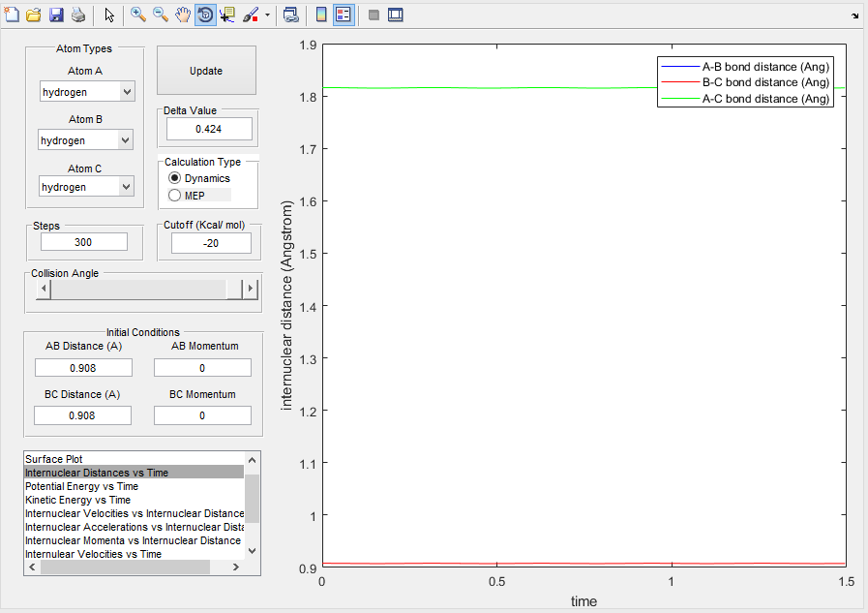Select Potential Energy vs Time plot

pos(82,486)
